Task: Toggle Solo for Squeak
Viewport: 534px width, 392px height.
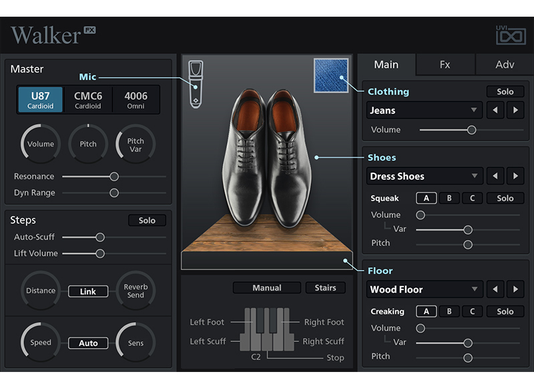Action: 505,198
